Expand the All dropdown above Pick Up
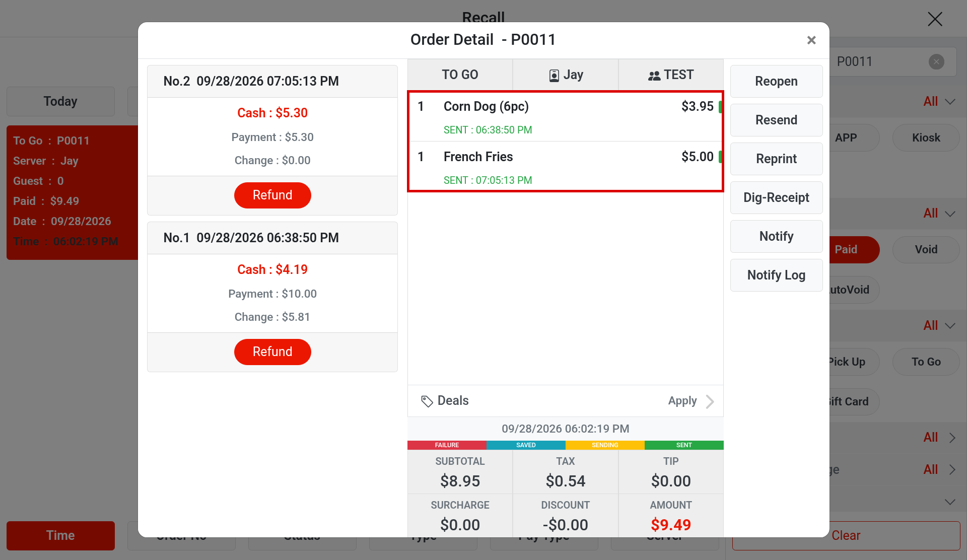The height and width of the screenshot is (560, 967). (939, 326)
